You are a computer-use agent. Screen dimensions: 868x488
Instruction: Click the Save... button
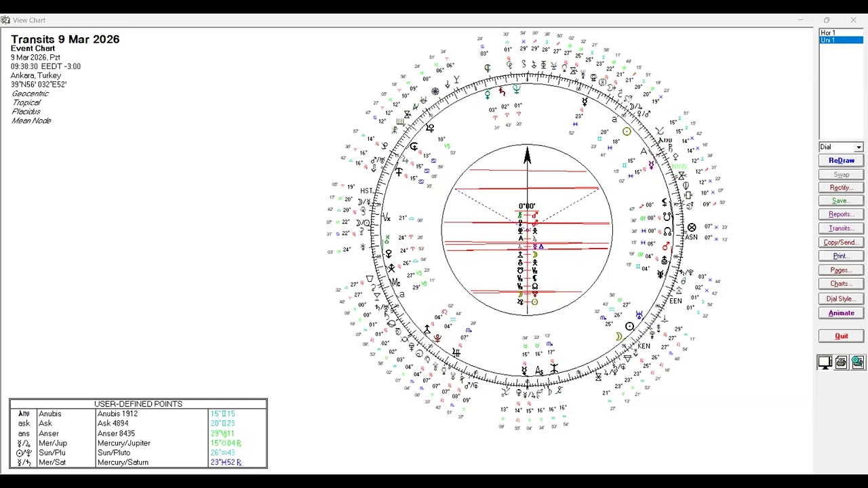point(841,201)
